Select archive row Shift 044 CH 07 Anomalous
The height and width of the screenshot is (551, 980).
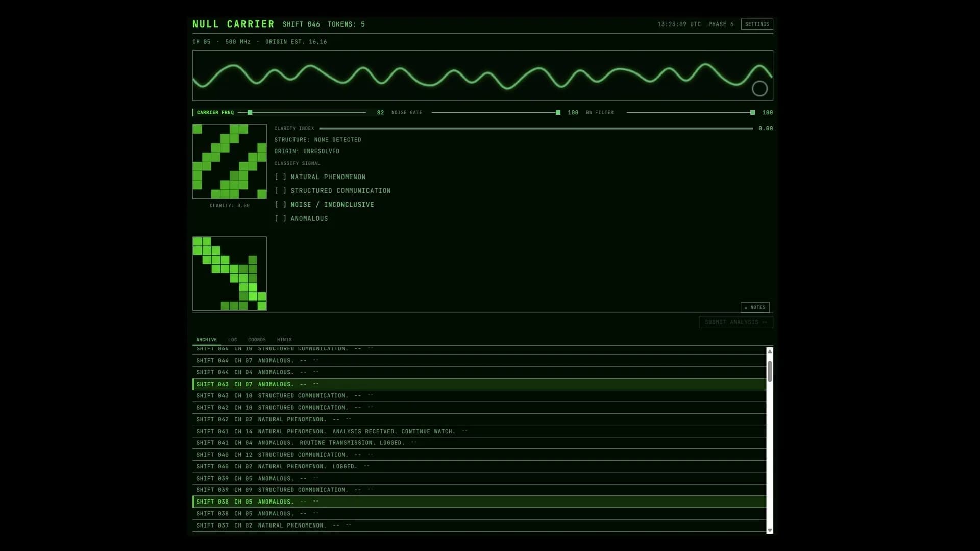(479, 361)
